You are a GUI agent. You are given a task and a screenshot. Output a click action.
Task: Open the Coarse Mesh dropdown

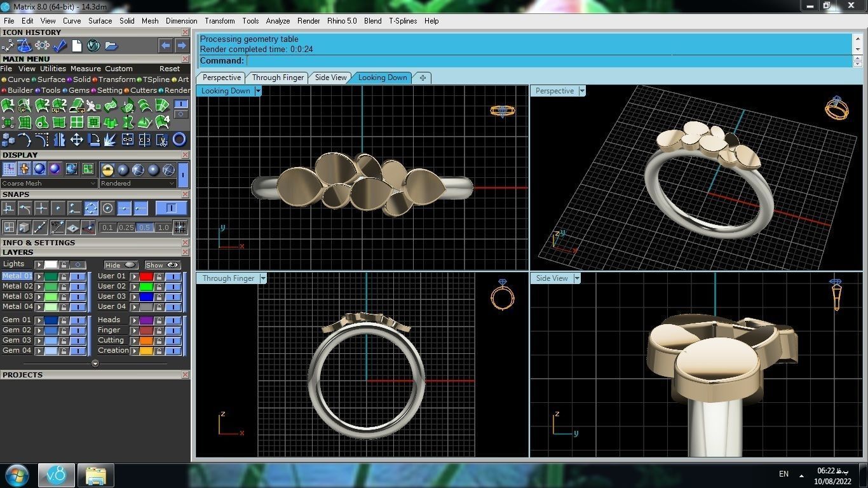(x=93, y=183)
